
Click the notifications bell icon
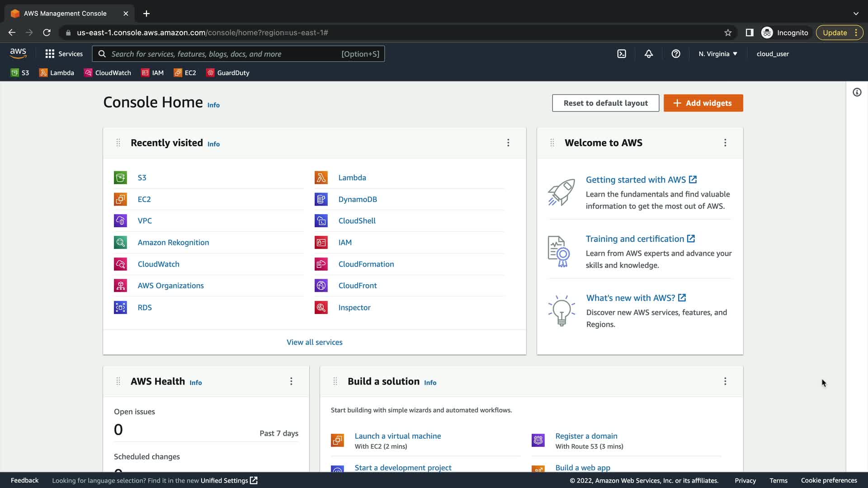click(649, 54)
